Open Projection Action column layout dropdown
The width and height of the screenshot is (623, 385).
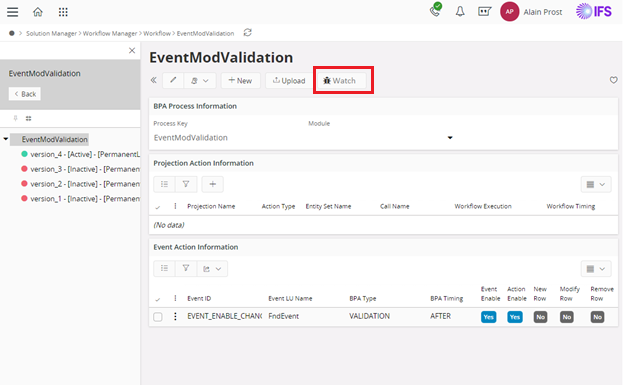coord(596,184)
